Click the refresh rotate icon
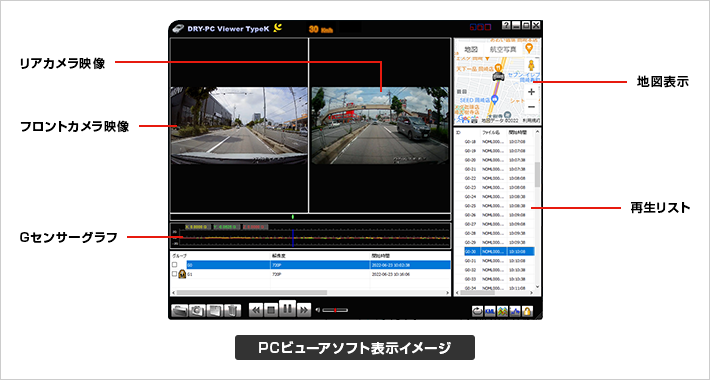Screen dimensions: 710x380 coord(477,311)
